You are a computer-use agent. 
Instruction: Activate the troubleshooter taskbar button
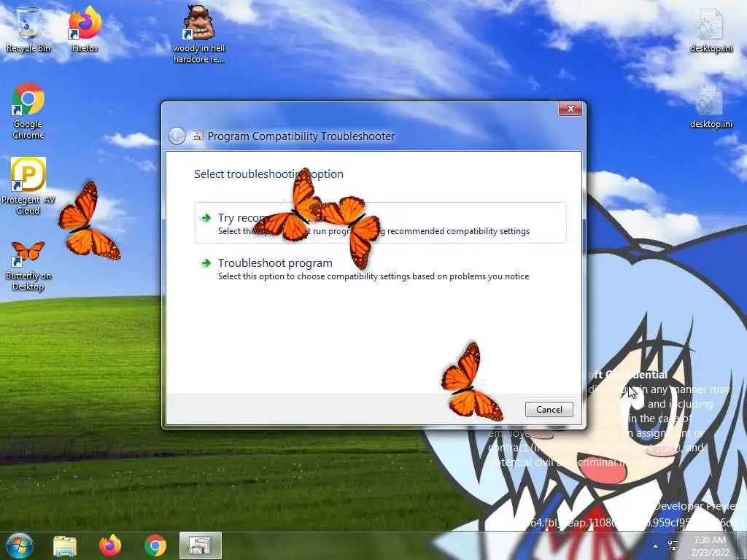click(x=200, y=545)
